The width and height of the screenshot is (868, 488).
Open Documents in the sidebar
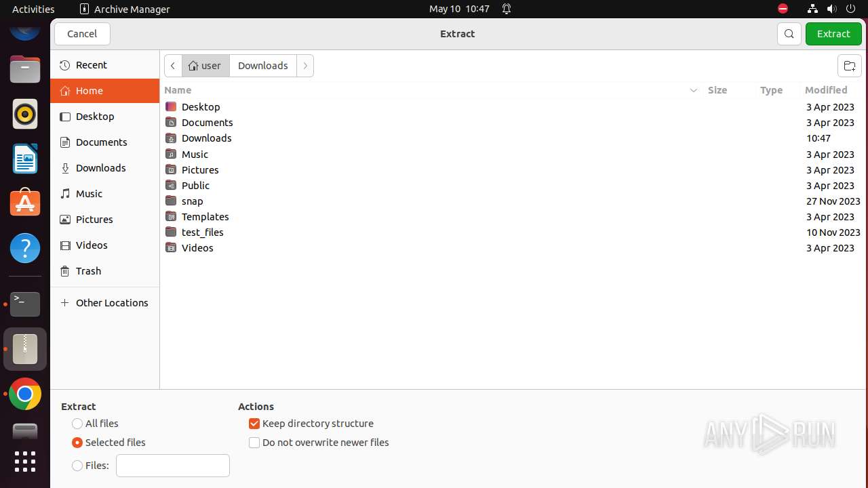(104, 142)
